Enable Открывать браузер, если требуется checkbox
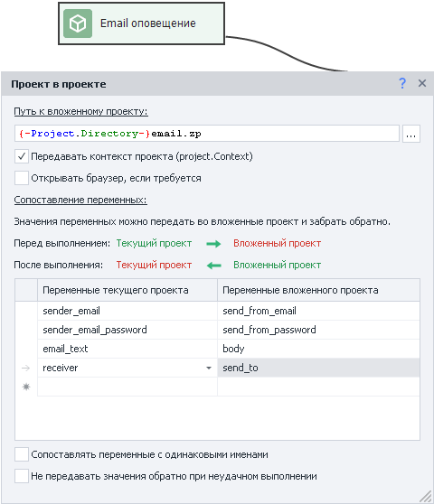Viewport: 434px width, 504px height. [x=22, y=178]
